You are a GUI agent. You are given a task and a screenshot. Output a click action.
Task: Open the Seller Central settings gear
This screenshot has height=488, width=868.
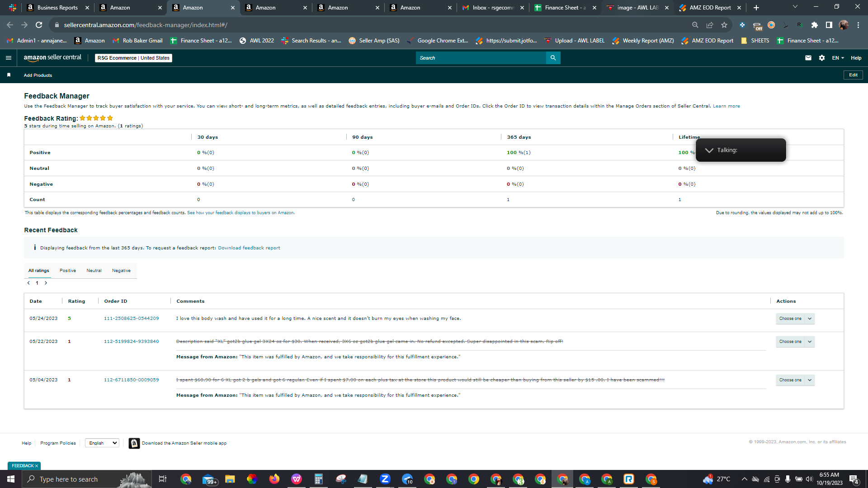[822, 58]
